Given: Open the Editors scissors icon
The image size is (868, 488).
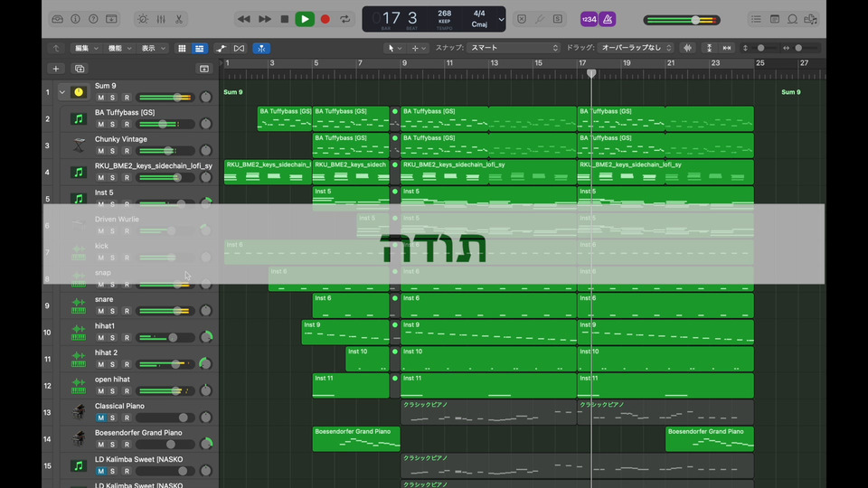Looking at the screenshot, I should tap(179, 19).
